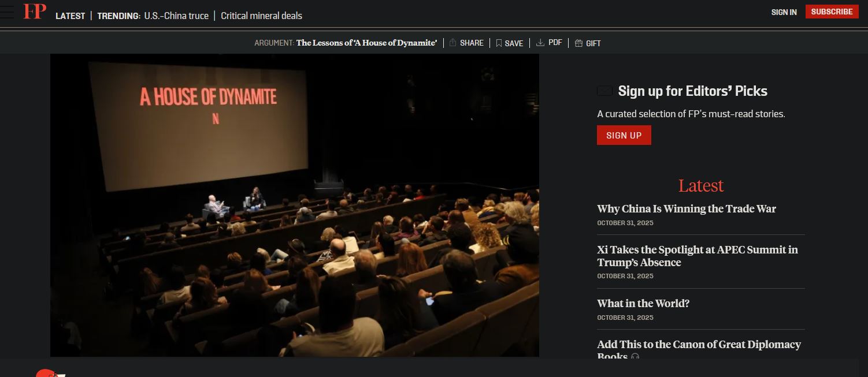The width and height of the screenshot is (868, 377).
Task: Click the red icon in bottom banner
Action: click(49, 372)
